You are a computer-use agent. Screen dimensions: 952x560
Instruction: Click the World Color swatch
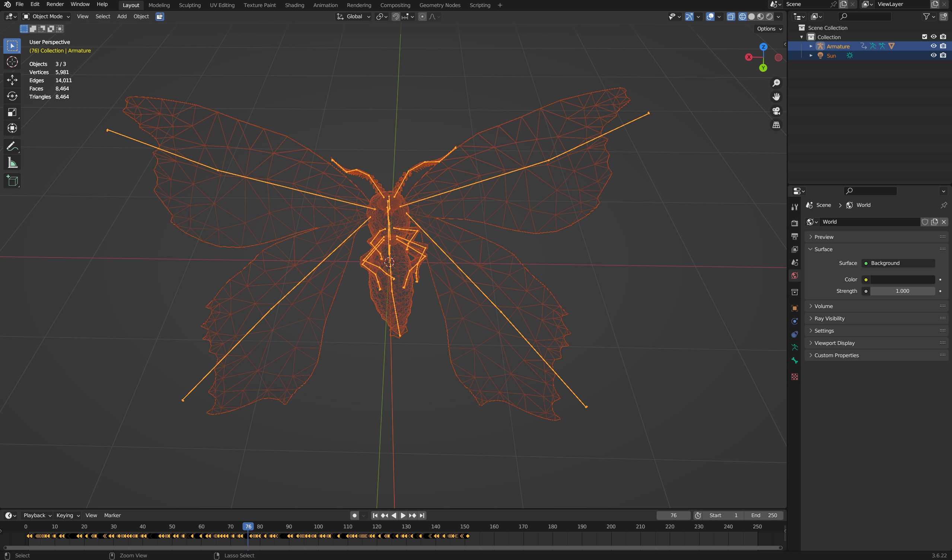(902, 279)
